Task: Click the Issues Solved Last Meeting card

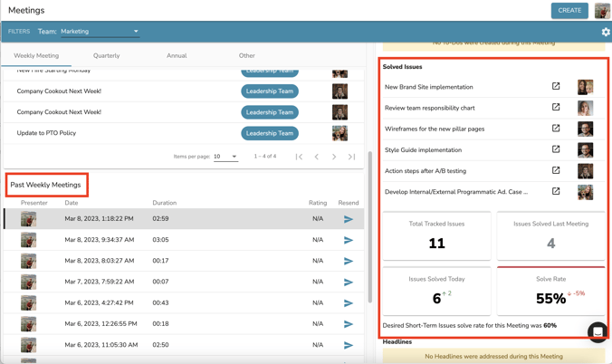Action: click(x=550, y=236)
